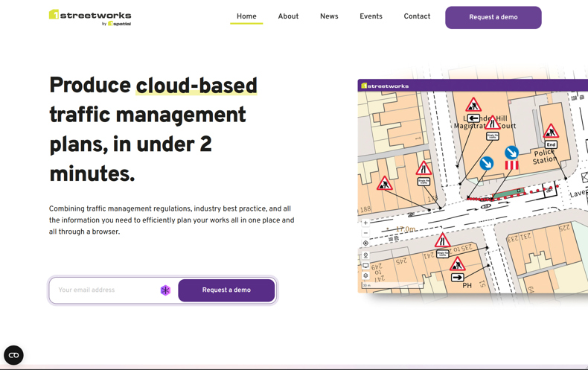588x370 pixels.
Task: Click the map locate crosshair icon
Action: pos(365,243)
